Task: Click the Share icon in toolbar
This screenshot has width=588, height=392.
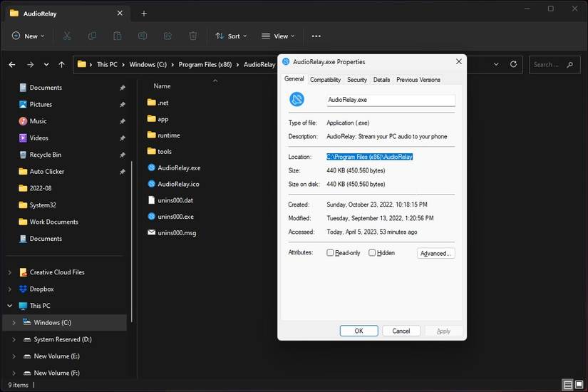Action: pyautogui.click(x=167, y=36)
